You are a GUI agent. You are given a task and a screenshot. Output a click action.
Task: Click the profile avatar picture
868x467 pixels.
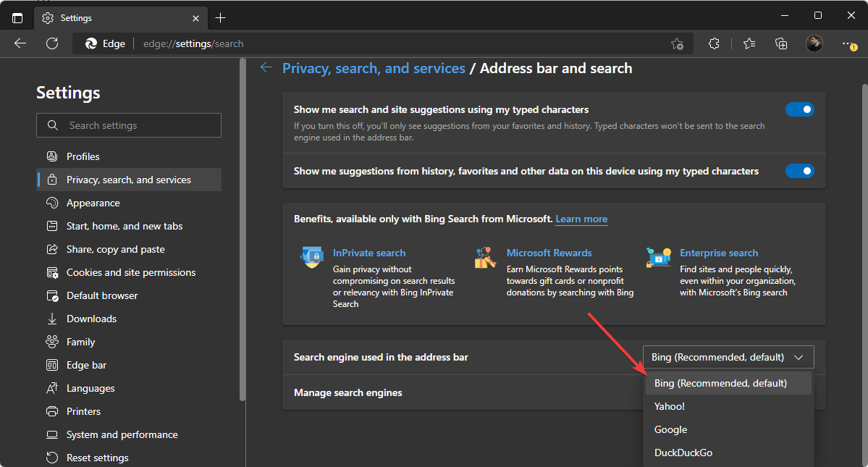[814, 43]
